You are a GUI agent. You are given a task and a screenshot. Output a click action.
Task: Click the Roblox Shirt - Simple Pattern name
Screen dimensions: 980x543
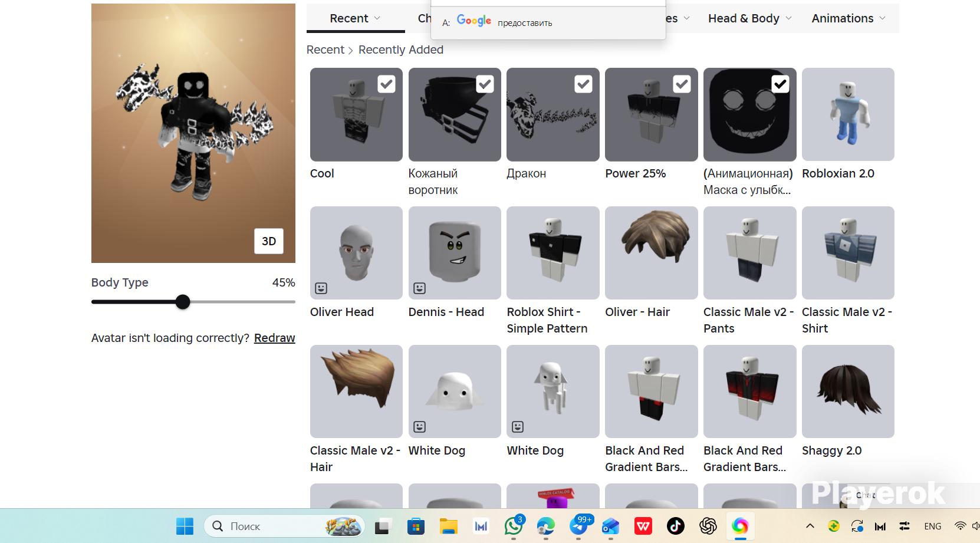(547, 320)
